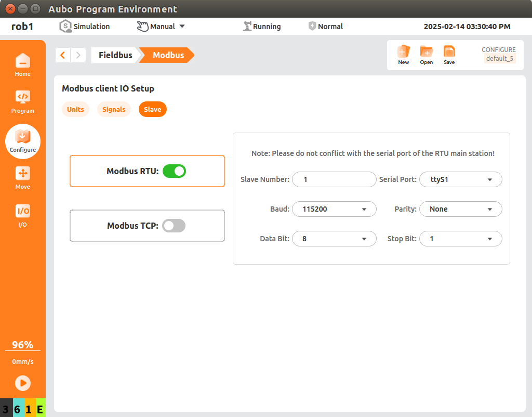
Task: Select the Slave tab
Action: tap(152, 109)
